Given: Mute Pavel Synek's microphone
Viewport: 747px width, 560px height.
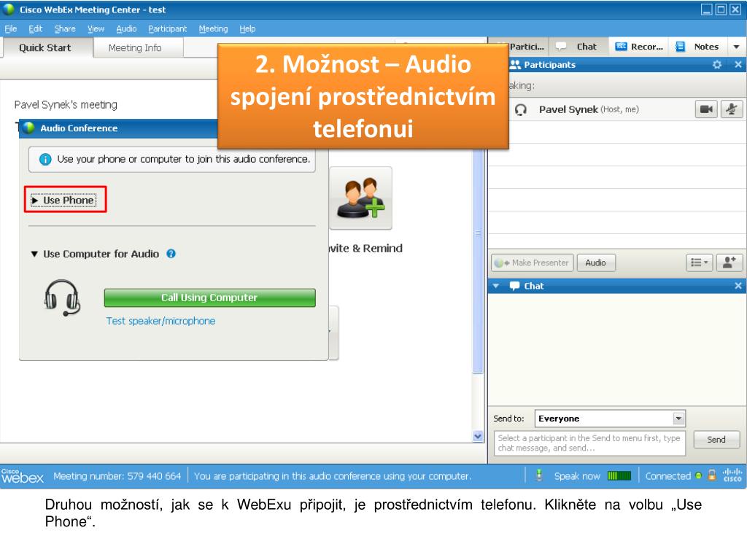Looking at the screenshot, I should [x=731, y=109].
